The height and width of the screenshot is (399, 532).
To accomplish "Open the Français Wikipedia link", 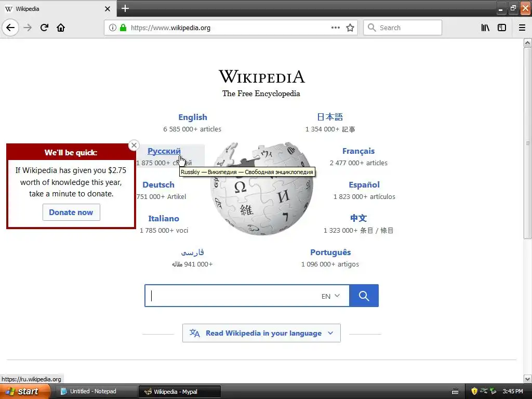I will pos(358,151).
